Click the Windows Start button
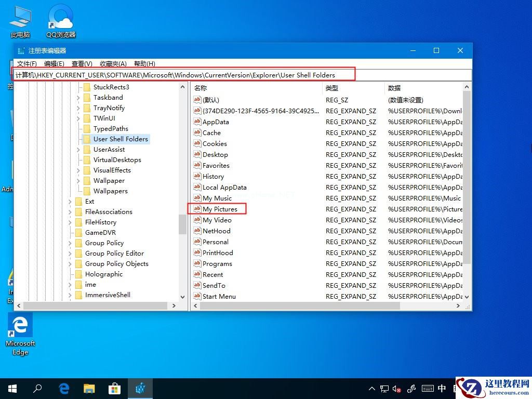532x399 pixels. (x=11, y=388)
